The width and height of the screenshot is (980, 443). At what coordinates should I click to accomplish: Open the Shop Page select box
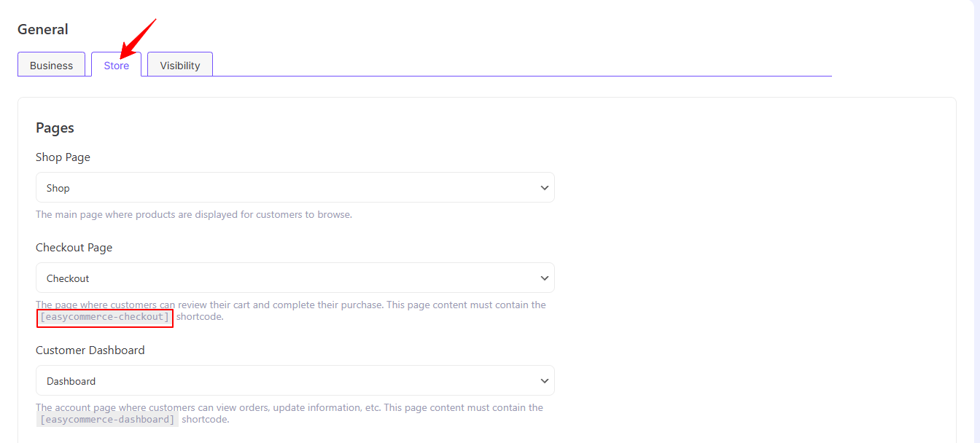(x=295, y=188)
